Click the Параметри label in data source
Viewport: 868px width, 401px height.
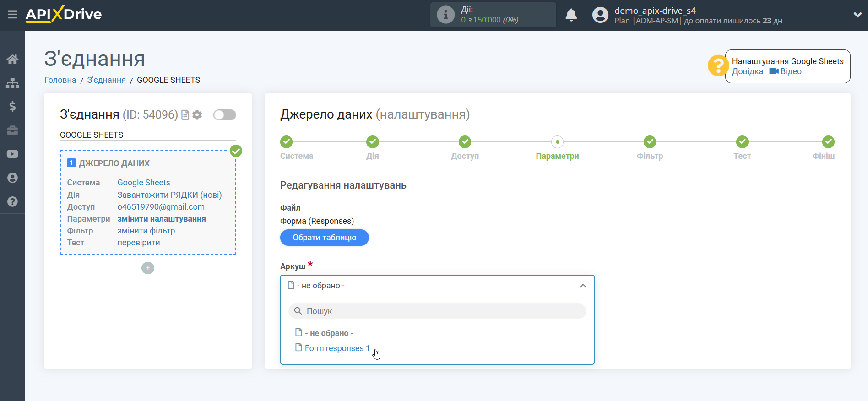tap(89, 219)
